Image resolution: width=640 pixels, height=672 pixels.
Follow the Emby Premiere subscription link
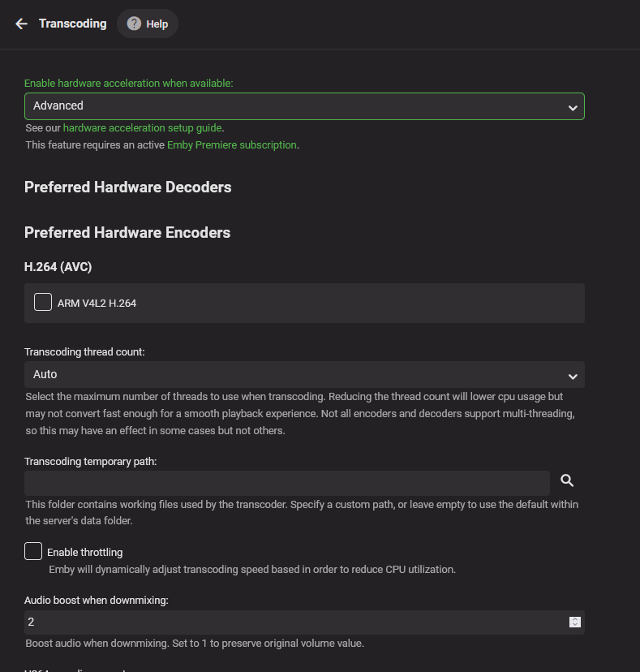coord(232,145)
